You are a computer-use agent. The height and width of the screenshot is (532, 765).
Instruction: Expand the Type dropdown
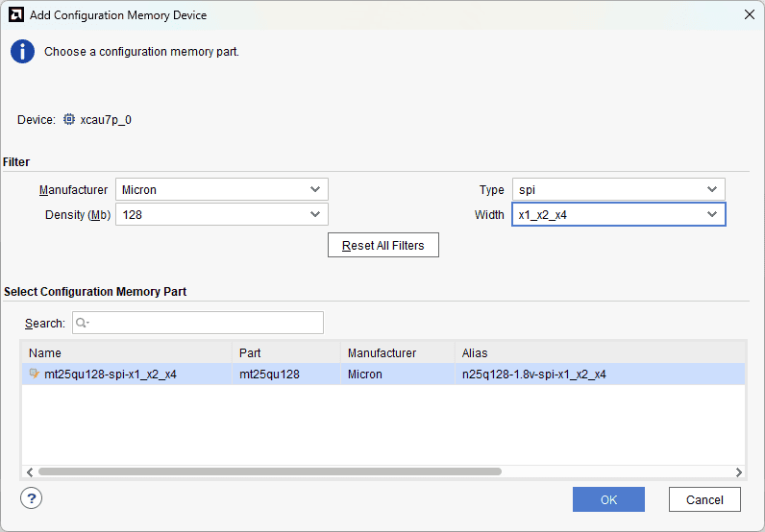coord(618,190)
